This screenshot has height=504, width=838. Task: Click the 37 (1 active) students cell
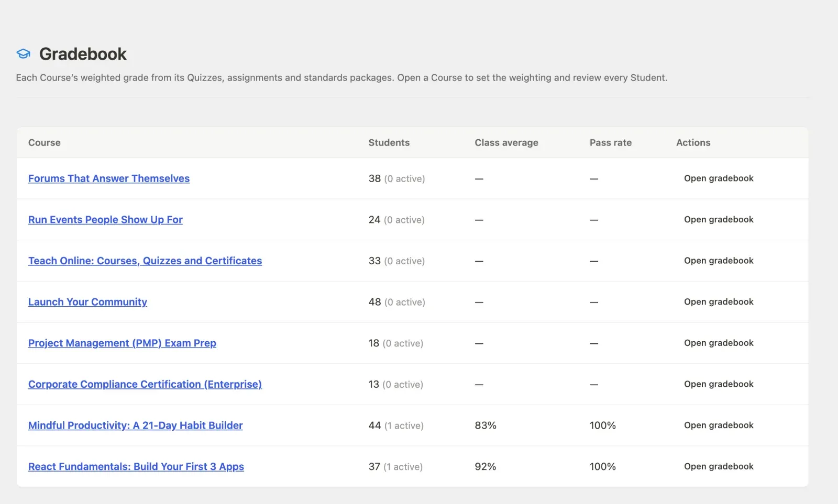tap(395, 467)
